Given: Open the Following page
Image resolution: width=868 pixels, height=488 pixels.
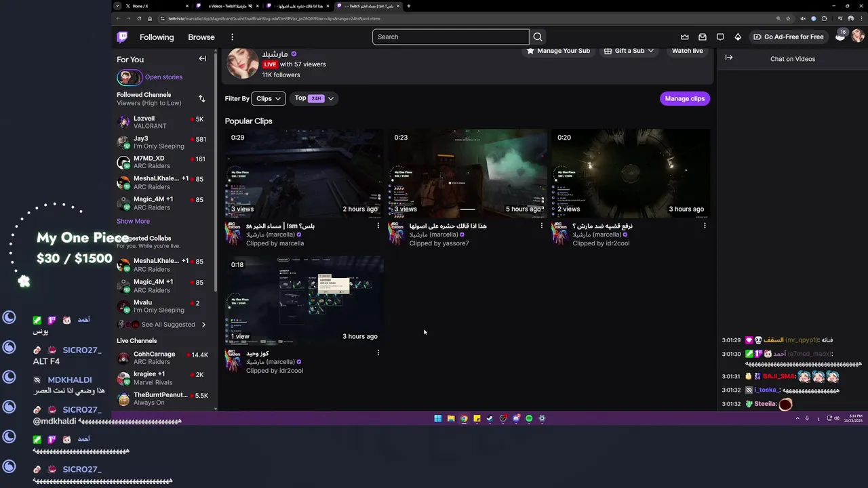Looking at the screenshot, I should [x=157, y=37].
